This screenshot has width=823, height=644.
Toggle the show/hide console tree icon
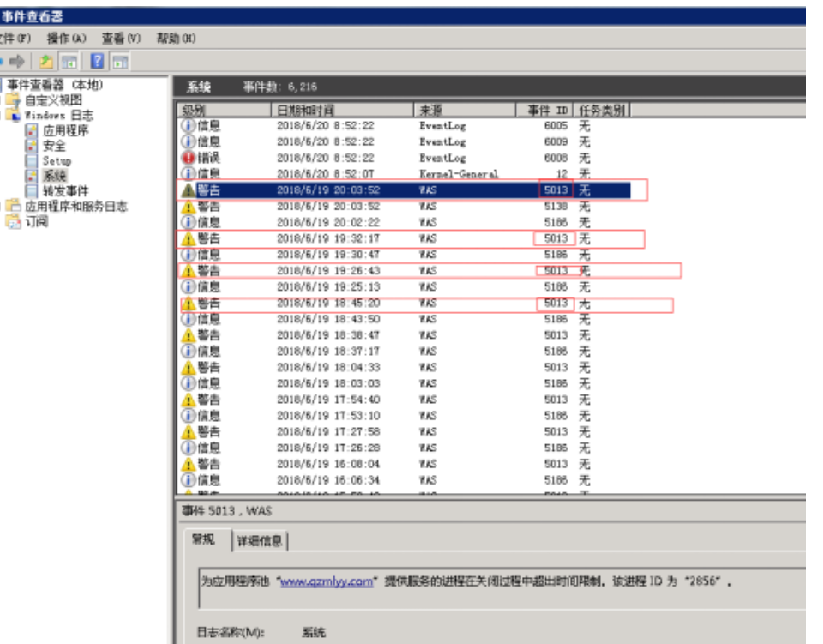tap(69, 62)
